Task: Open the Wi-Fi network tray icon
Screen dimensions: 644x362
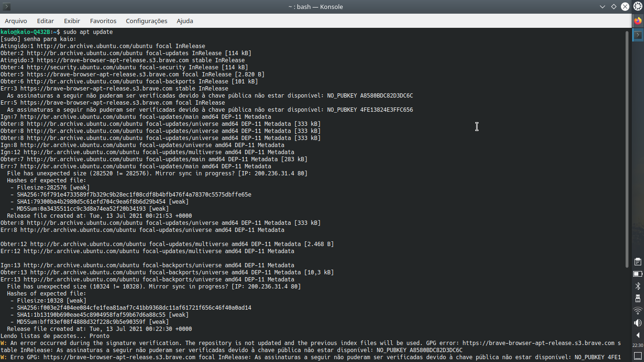Action: click(x=638, y=311)
